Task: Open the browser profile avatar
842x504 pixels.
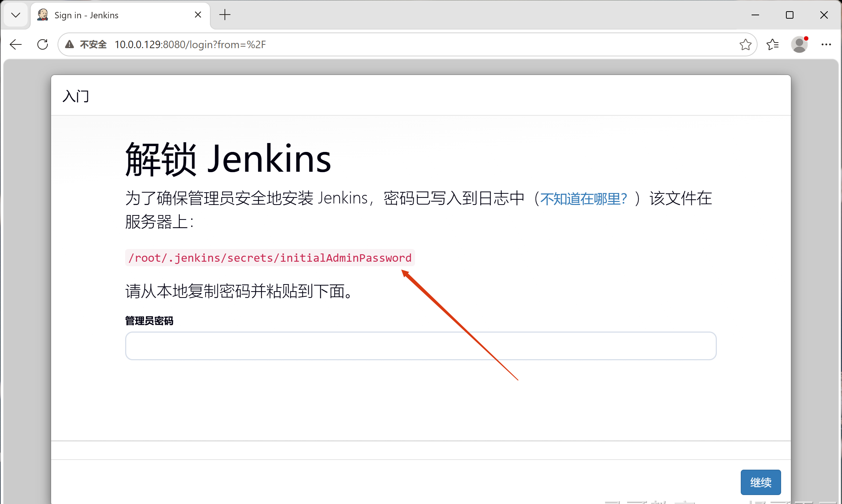Action: [x=799, y=44]
